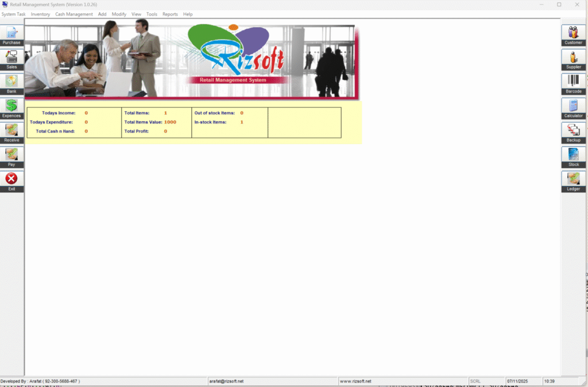Image resolution: width=588 pixels, height=387 pixels.
Task: Expand the Inventory menu
Action: 40,14
